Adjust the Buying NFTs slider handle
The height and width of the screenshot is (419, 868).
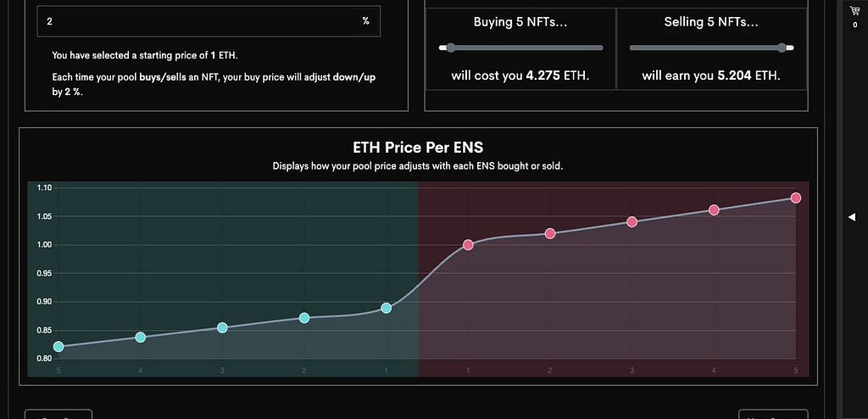pos(451,47)
